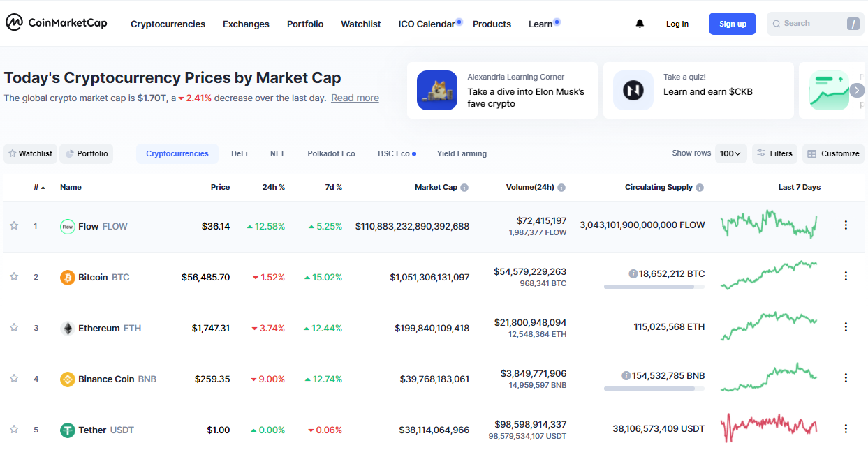This screenshot has height=459, width=868.
Task: Focus the Search input field
Action: coord(810,24)
